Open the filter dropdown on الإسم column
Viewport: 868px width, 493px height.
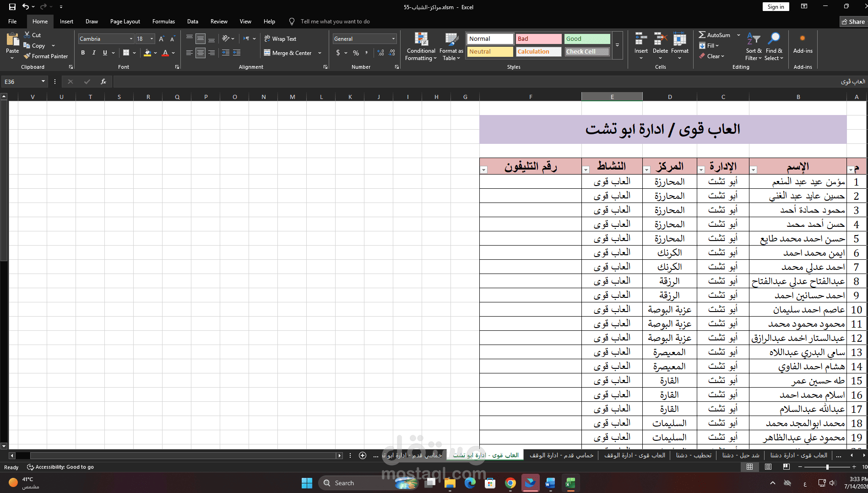point(753,170)
